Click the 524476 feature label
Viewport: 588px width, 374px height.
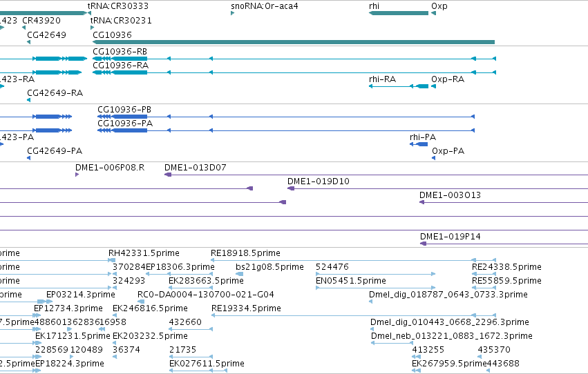pos(332,267)
